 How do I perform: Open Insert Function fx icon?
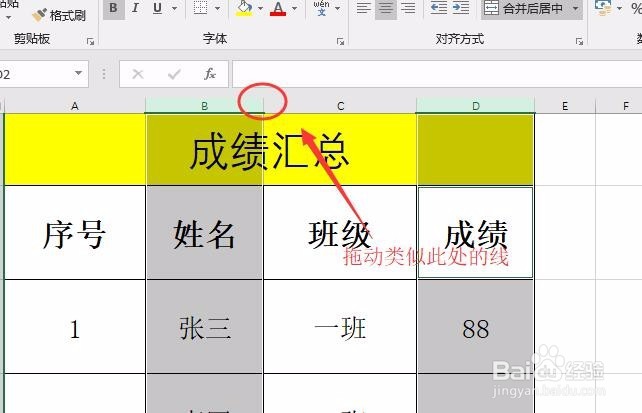point(210,74)
